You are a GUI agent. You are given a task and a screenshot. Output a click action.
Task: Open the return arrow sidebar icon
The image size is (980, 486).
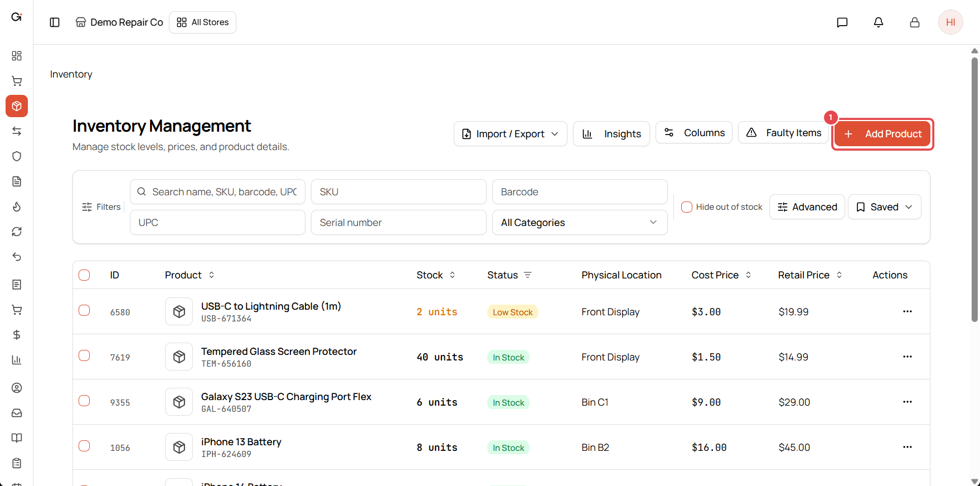coord(17,257)
